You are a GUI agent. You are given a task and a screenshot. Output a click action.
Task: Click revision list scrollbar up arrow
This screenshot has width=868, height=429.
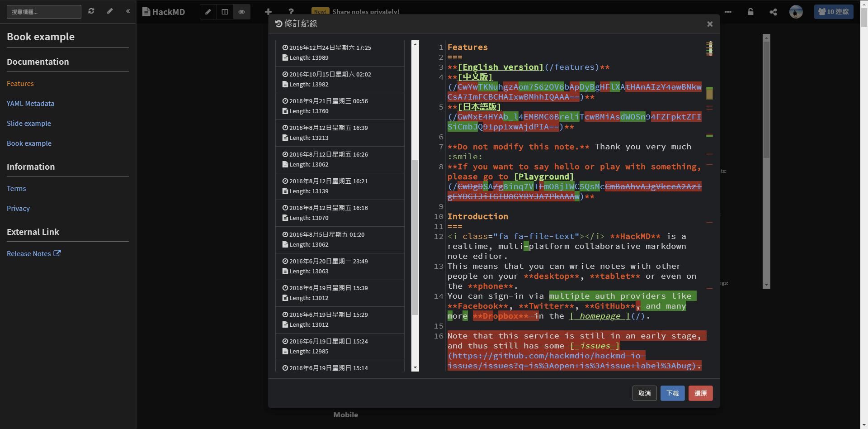(415, 44)
